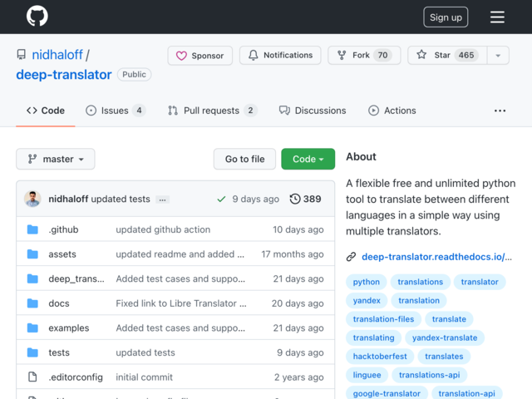This screenshot has height=399, width=532.
Task: Select the translation-files topic tag
Action: [383, 319]
